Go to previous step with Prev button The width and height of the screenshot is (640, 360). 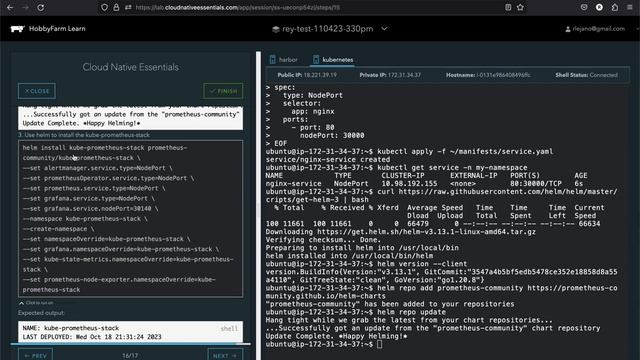tap(36, 355)
